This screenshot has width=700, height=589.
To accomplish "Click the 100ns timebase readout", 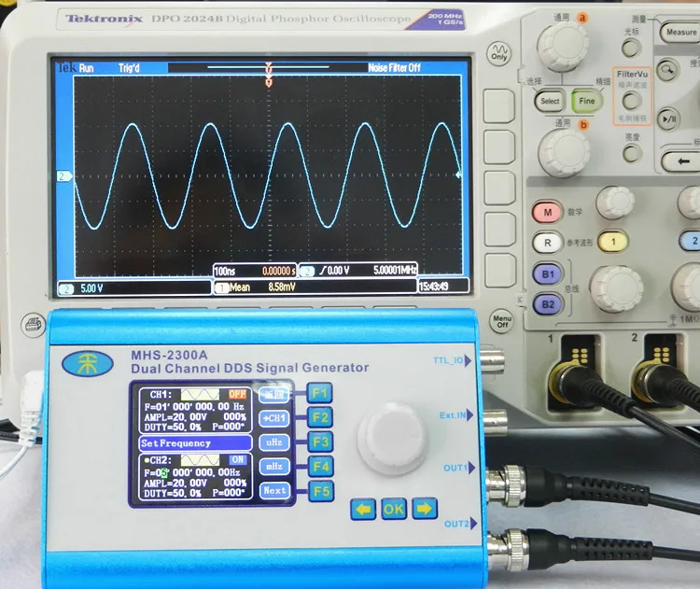I will point(225,271).
